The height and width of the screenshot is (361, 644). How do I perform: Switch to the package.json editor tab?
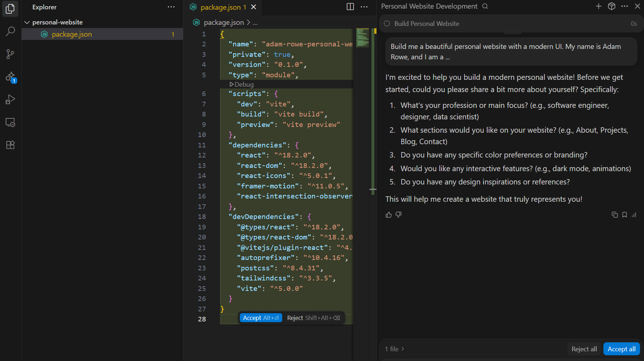(x=220, y=7)
